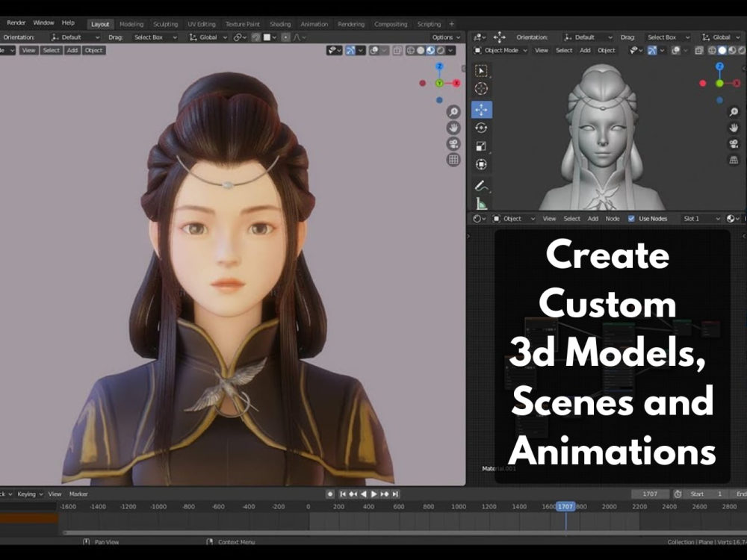The image size is (747, 560).
Task: Click the pan hand icon in left viewport
Action: pos(453,128)
